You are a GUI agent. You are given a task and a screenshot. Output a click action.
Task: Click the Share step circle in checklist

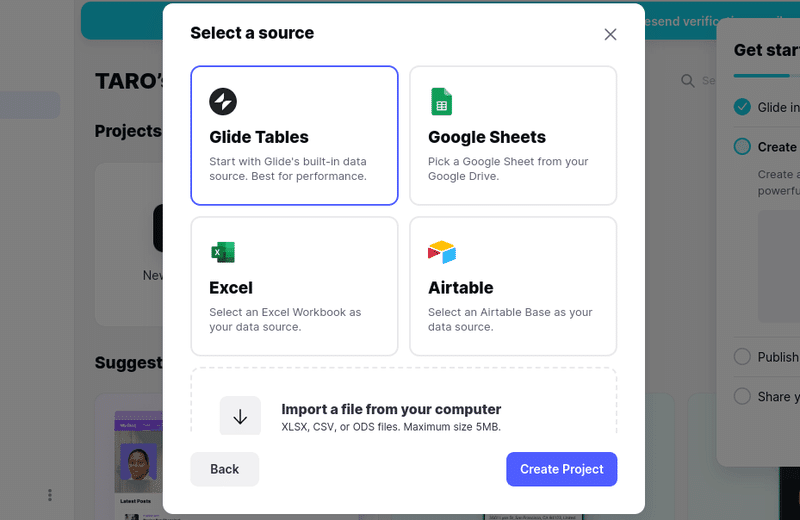click(742, 396)
